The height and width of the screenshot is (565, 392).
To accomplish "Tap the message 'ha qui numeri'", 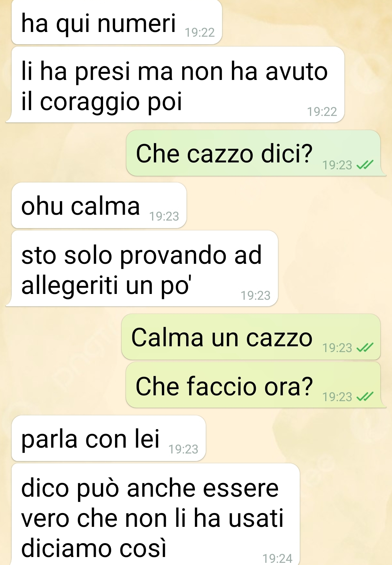I will pyautogui.click(x=117, y=22).
